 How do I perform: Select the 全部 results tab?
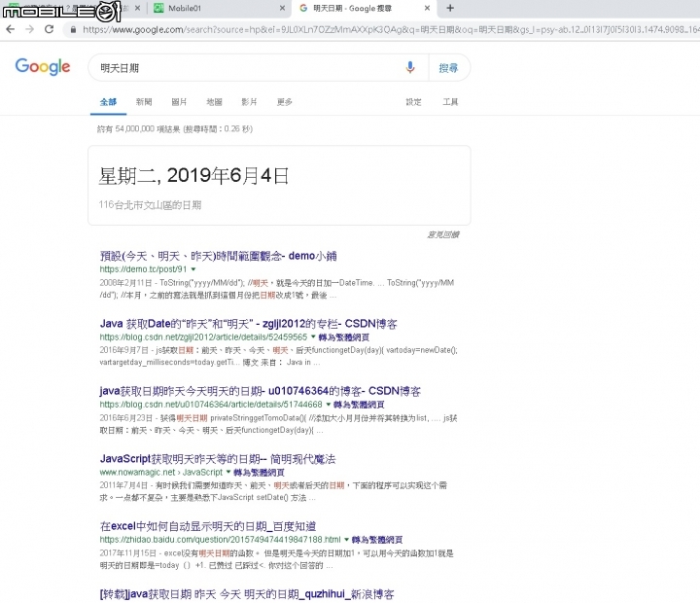(x=108, y=102)
